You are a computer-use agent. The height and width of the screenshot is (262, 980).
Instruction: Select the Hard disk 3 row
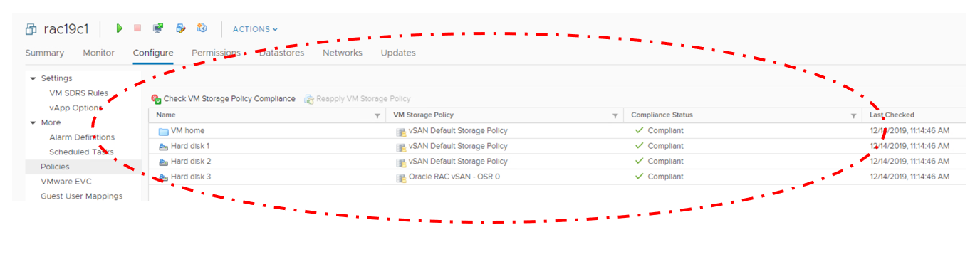pyautogui.click(x=557, y=177)
